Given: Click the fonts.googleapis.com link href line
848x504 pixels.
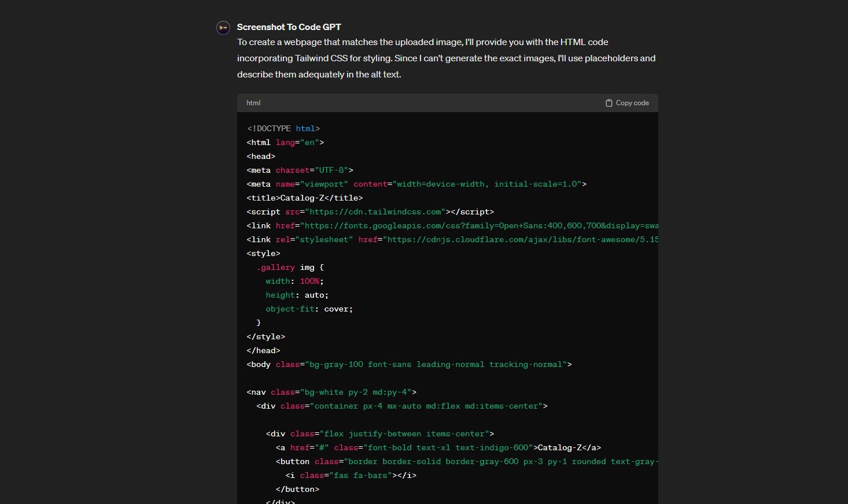Looking at the screenshot, I should coord(452,225).
